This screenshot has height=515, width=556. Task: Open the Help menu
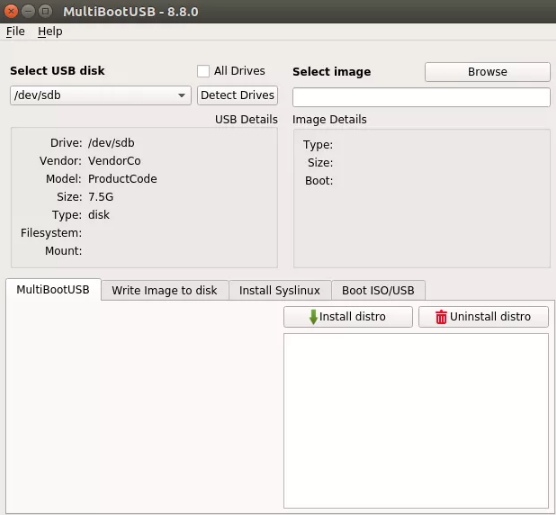pyautogui.click(x=50, y=32)
